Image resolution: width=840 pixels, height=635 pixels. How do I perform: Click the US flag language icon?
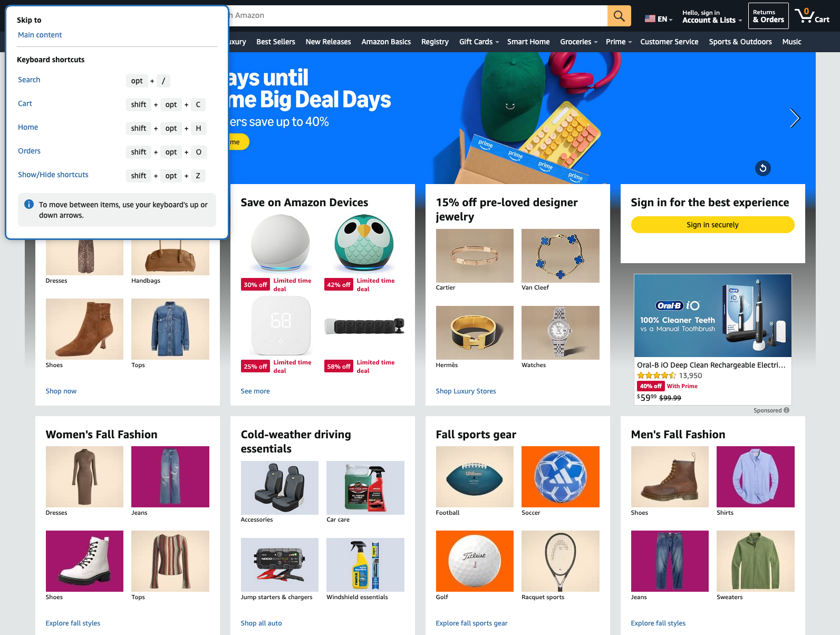pos(650,19)
